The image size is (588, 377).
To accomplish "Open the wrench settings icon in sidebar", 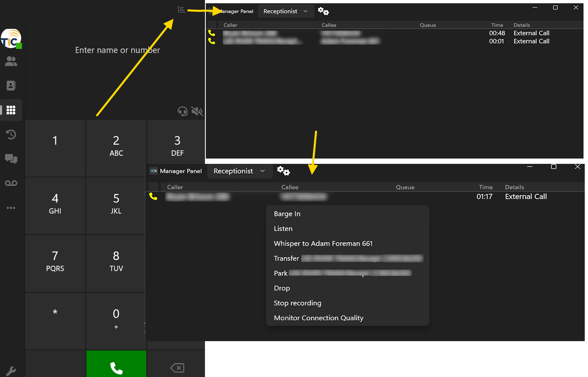I will click(x=11, y=371).
